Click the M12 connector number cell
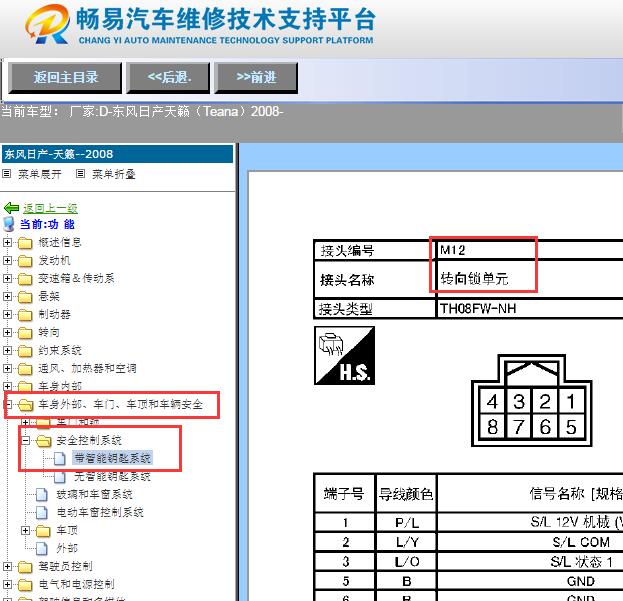623x601 pixels. [529, 250]
